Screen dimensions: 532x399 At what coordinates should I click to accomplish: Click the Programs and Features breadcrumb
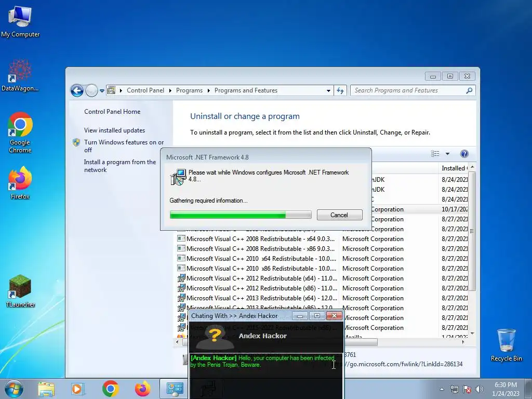pyautogui.click(x=246, y=90)
